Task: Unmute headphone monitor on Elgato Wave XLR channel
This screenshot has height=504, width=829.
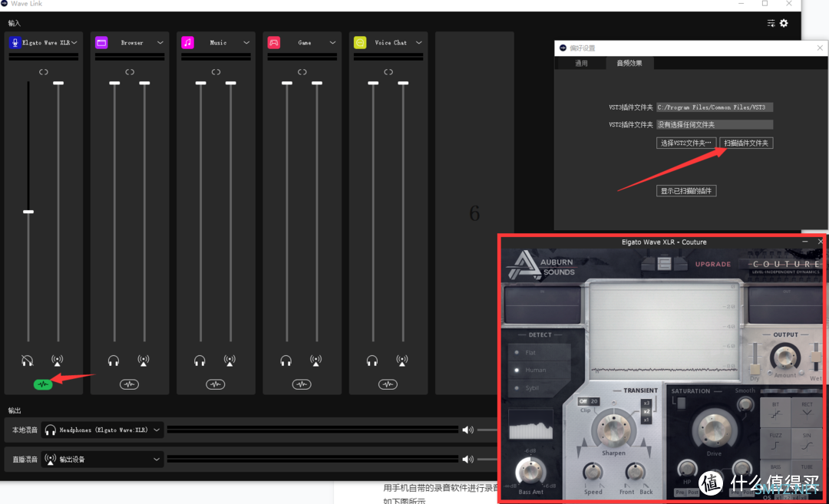Action: tap(27, 361)
